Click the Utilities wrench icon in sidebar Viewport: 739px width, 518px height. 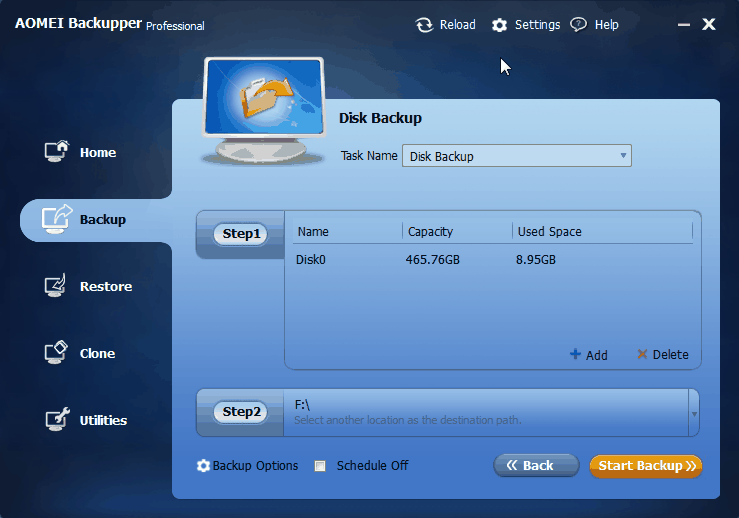pyautogui.click(x=57, y=419)
